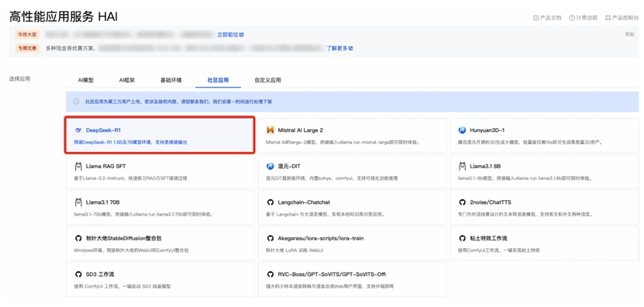Click the DeepSeek-R1 description 预装DeepSeek-R1 1.5B及7B模型环境
This screenshot has height=307, width=644.
click(131, 142)
